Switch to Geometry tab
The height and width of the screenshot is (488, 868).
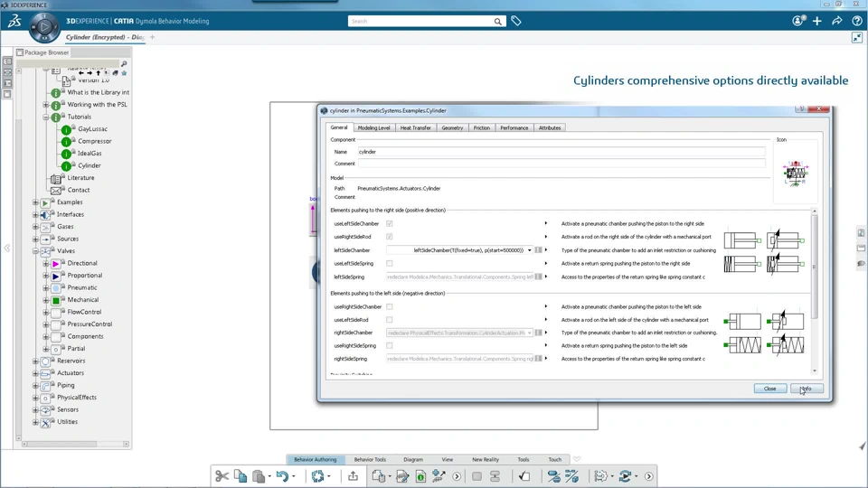pos(452,127)
